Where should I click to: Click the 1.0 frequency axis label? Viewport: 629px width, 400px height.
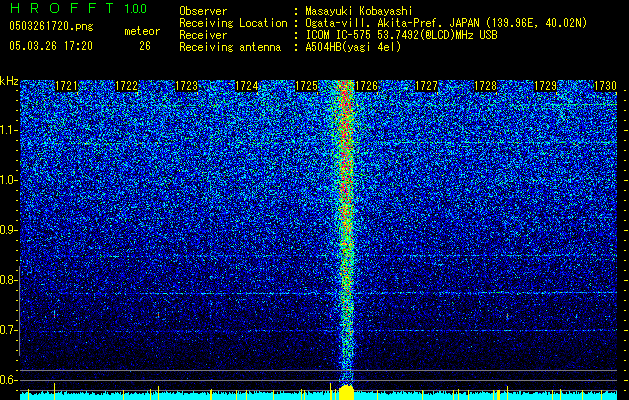point(8,180)
